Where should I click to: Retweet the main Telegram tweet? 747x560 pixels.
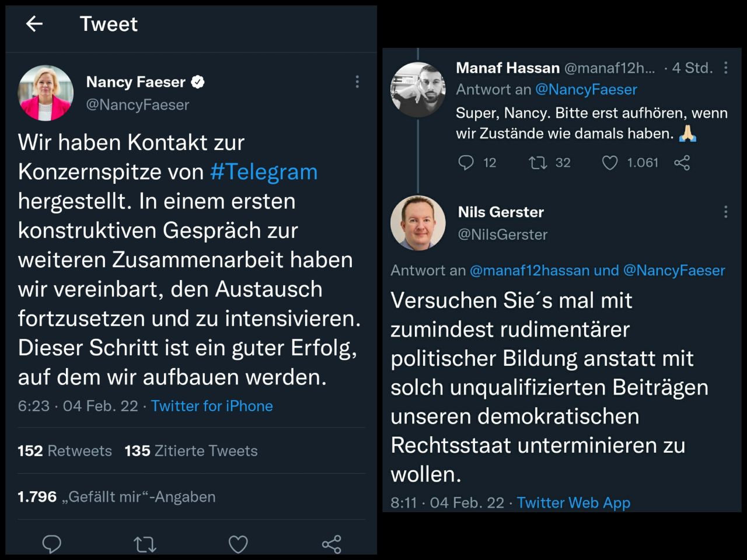[145, 544]
